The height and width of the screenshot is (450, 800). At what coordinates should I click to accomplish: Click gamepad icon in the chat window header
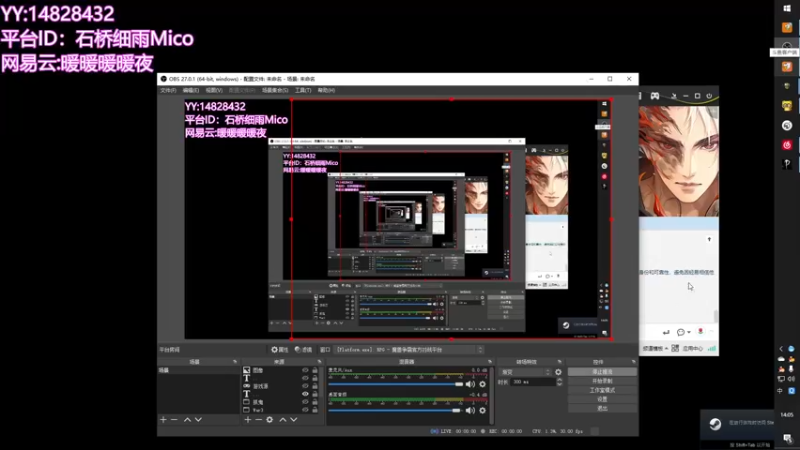pyautogui.click(x=655, y=96)
